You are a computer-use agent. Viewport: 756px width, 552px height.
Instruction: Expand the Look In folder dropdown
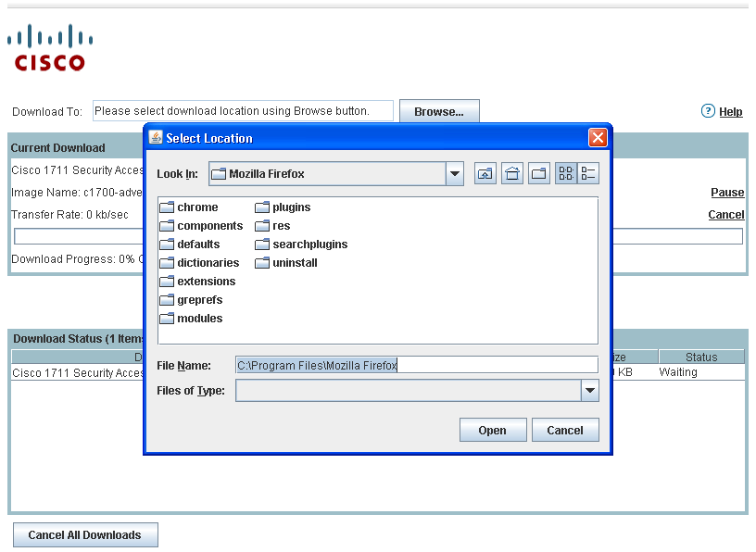point(455,173)
